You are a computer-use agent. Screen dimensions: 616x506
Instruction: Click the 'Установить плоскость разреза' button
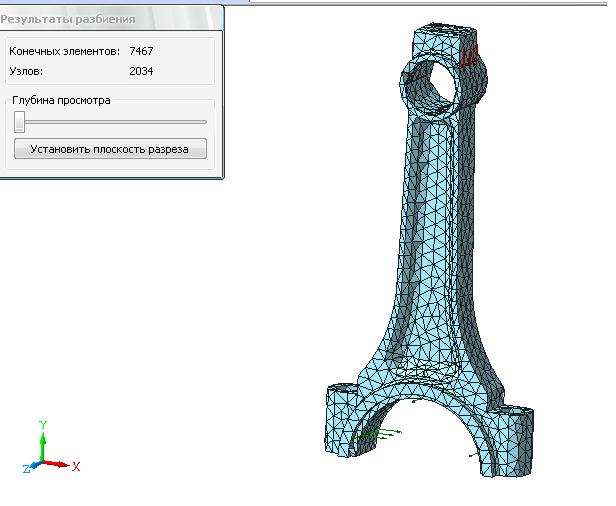pyautogui.click(x=110, y=149)
